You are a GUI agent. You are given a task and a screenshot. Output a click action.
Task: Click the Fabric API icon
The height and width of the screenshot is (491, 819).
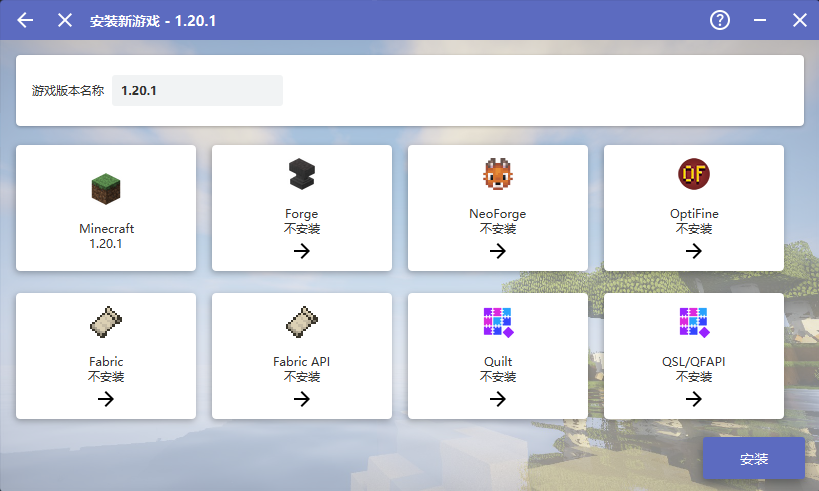[302, 322]
